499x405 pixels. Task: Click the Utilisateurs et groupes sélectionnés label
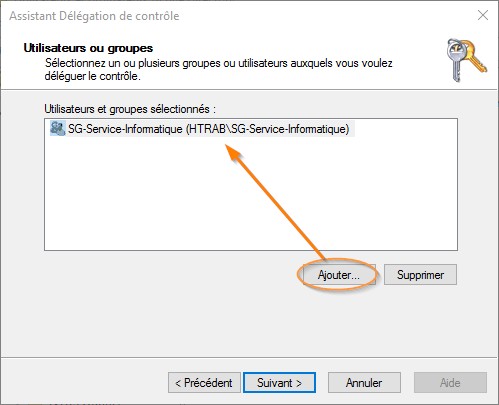(x=130, y=109)
